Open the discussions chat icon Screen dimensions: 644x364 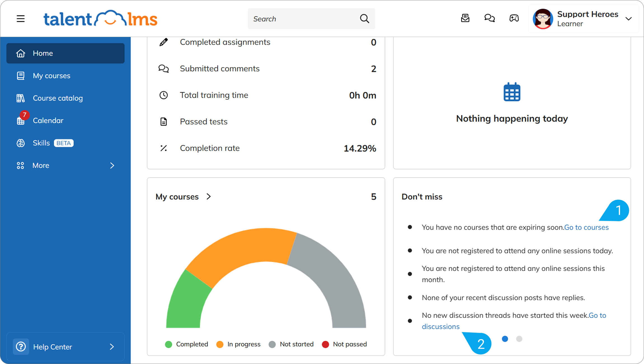point(489,18)
